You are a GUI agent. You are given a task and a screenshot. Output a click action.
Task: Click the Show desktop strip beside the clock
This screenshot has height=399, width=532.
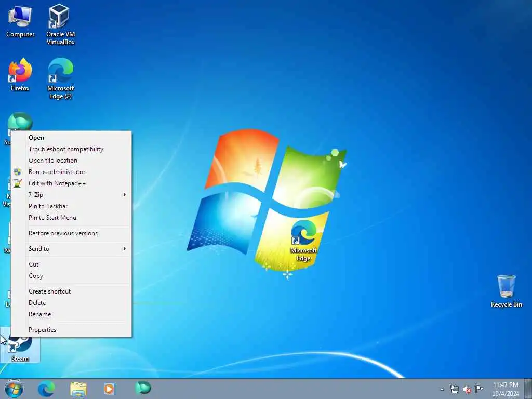[528, 389]
